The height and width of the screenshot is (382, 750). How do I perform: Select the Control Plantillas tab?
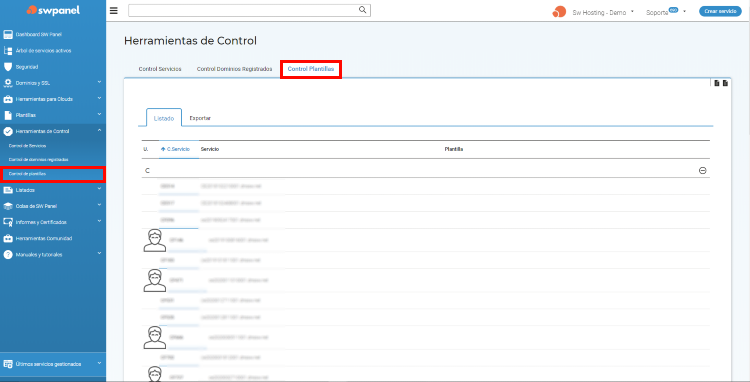310,69
